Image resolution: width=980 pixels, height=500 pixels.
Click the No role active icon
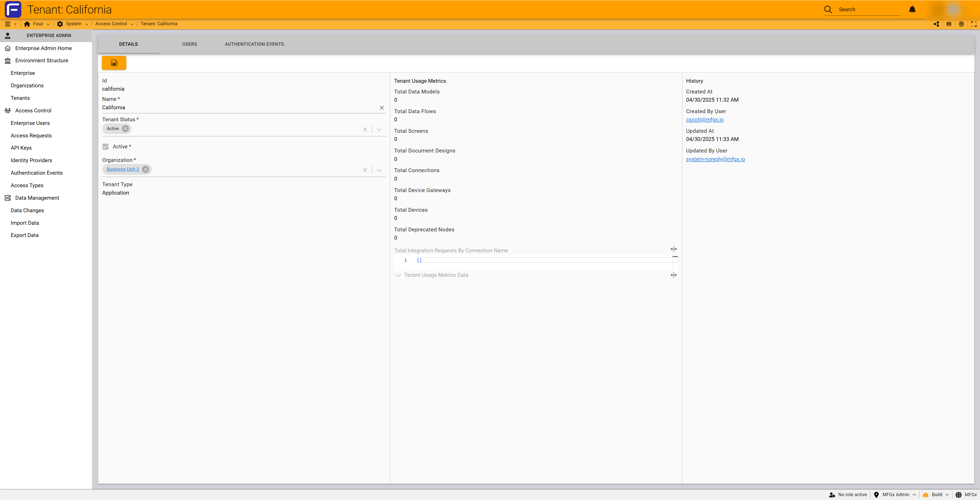(x=832, y=495)
